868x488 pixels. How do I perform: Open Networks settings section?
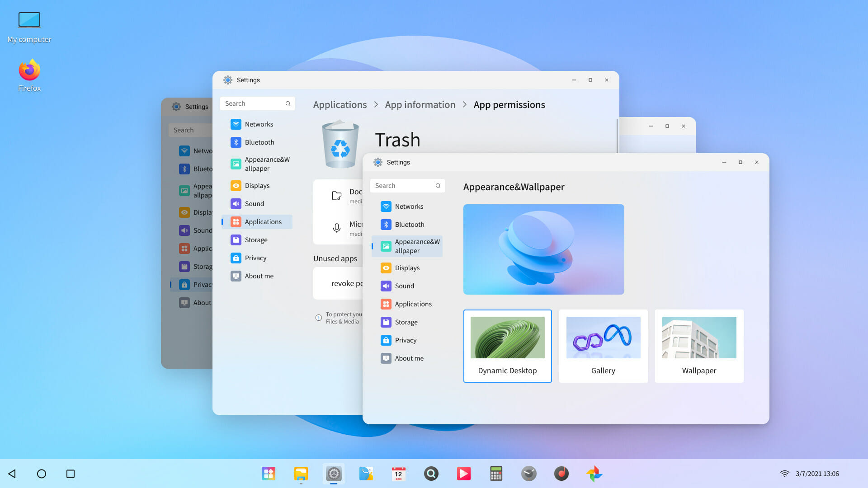pyautogui.click(x=408, y=206)
